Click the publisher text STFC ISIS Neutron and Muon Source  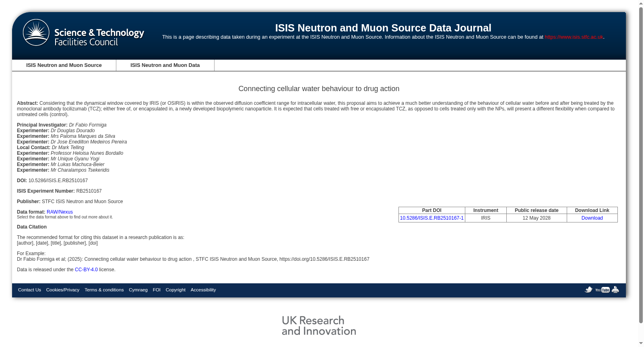click(x=83, y=202)
